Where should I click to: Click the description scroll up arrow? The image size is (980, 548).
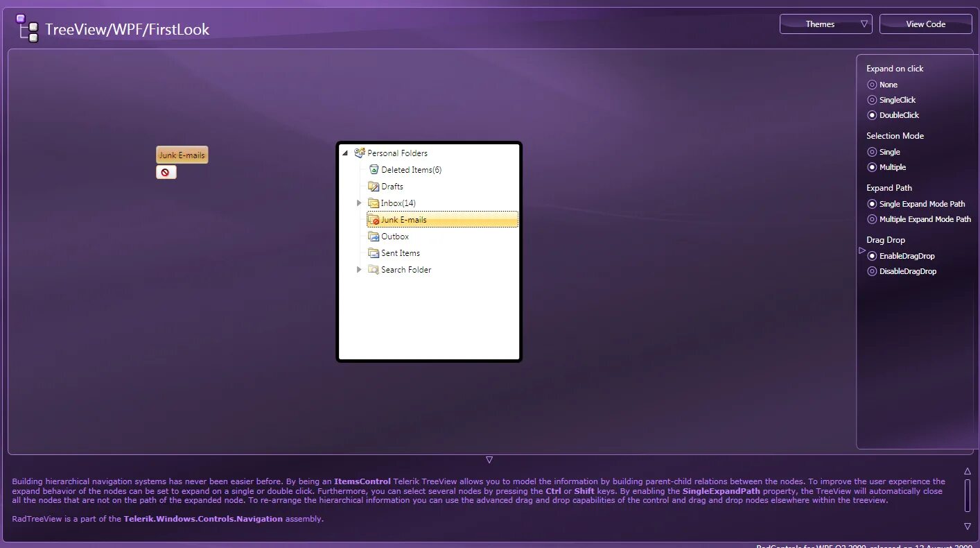[x=968, y=472]
